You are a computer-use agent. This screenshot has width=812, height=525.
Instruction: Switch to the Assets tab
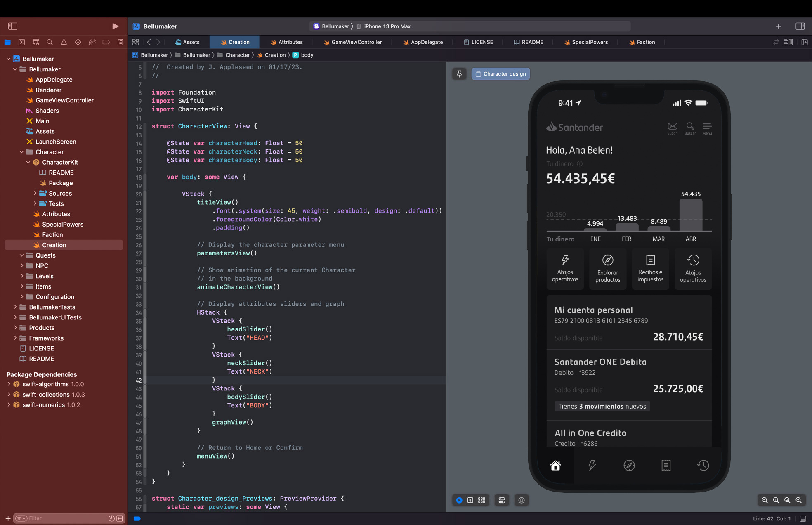pyautogui.click(x=187, y=42)
